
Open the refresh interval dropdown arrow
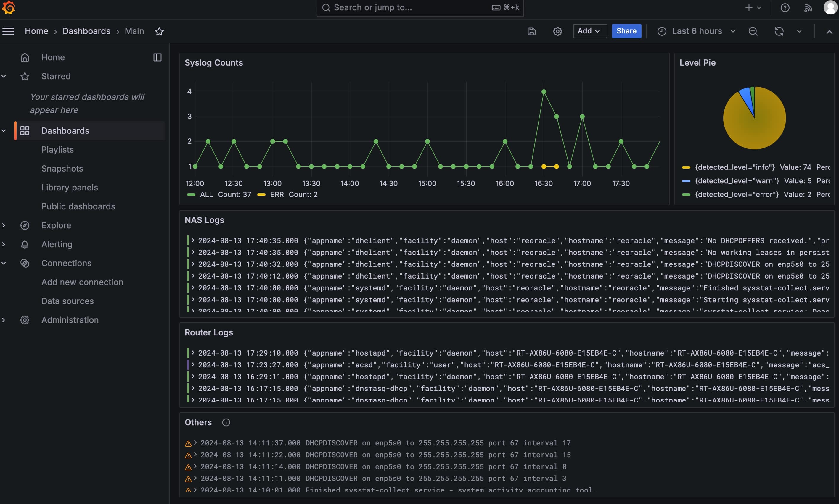click(799, 31)
